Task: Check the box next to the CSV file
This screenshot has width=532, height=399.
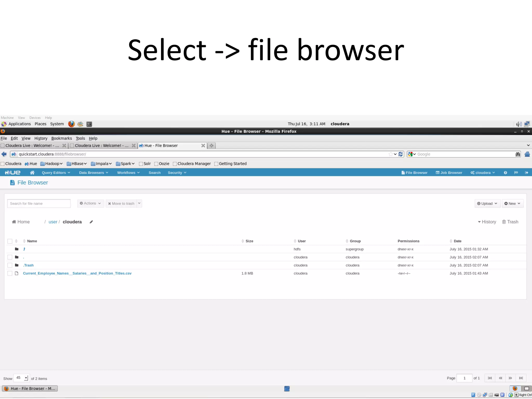Action: pos(10,273)
